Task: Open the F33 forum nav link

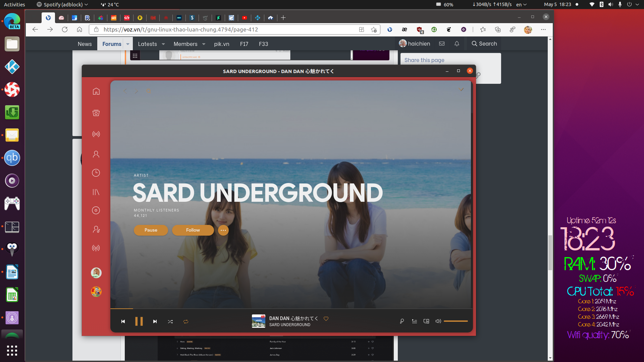Action: pyautogui.click(x=264, y=44)
